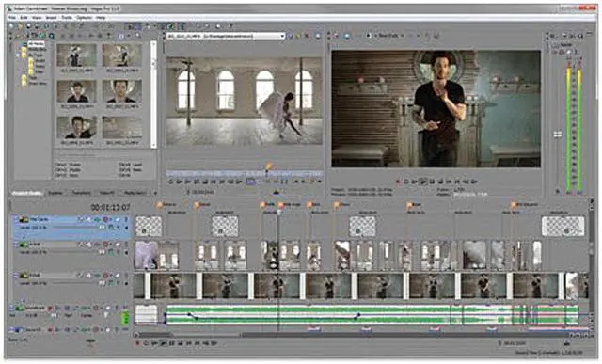This screenshot has width=602, height=364.
Task: Click the Split Screen View icon in preview
Action: pyautogui.click(x=369, y=36)
